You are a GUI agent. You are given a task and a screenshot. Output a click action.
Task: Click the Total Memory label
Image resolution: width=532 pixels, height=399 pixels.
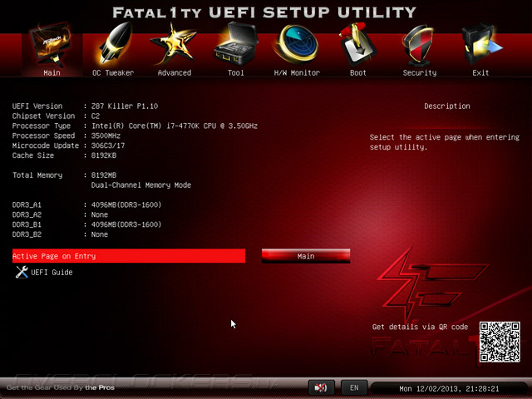(37, 175)
